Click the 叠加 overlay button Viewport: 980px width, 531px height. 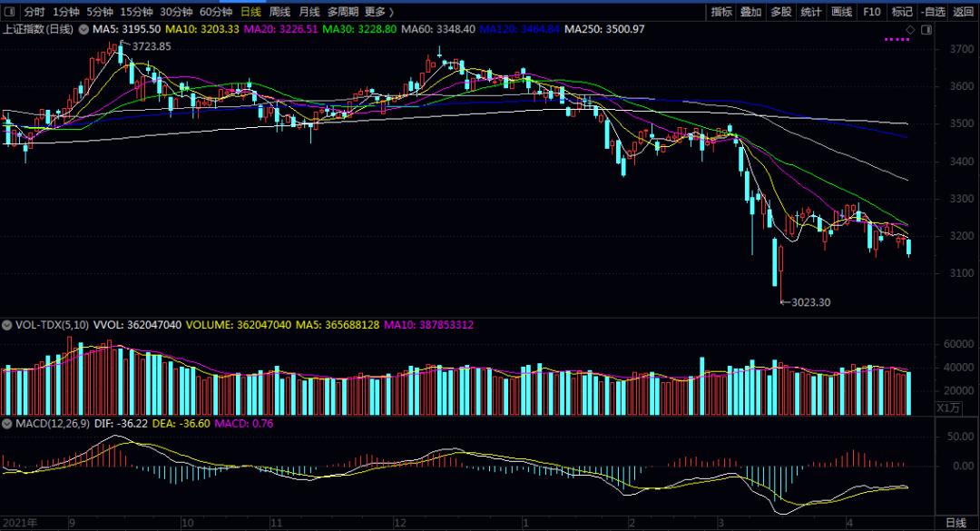(751, 12)
